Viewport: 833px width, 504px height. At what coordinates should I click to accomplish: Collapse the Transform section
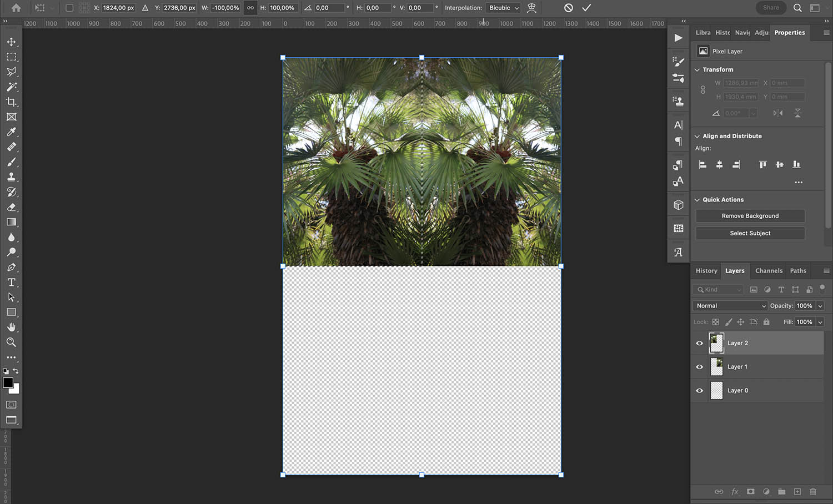click(x=697, y=69)
